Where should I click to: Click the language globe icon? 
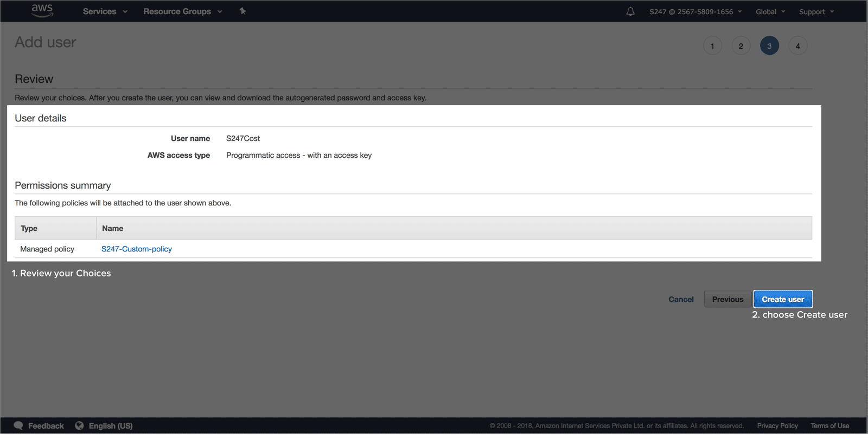click(79, 425)
